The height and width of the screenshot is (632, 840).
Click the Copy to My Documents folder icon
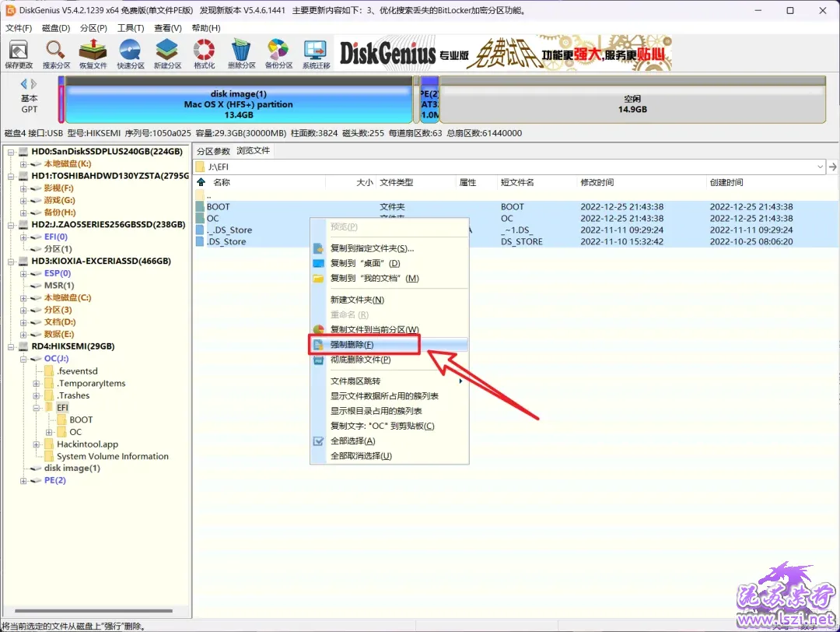pyautogui.click(x=318, y=278)
